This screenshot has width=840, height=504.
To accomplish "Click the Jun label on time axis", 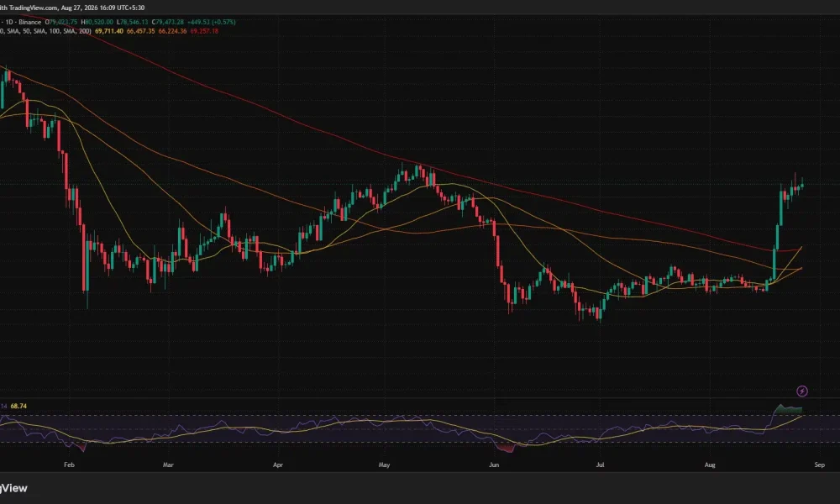I will (x=494, y=465).
